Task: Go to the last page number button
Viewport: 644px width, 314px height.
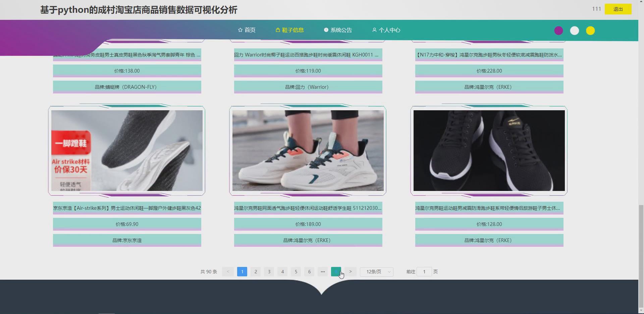Action: [x=336, y=272]
